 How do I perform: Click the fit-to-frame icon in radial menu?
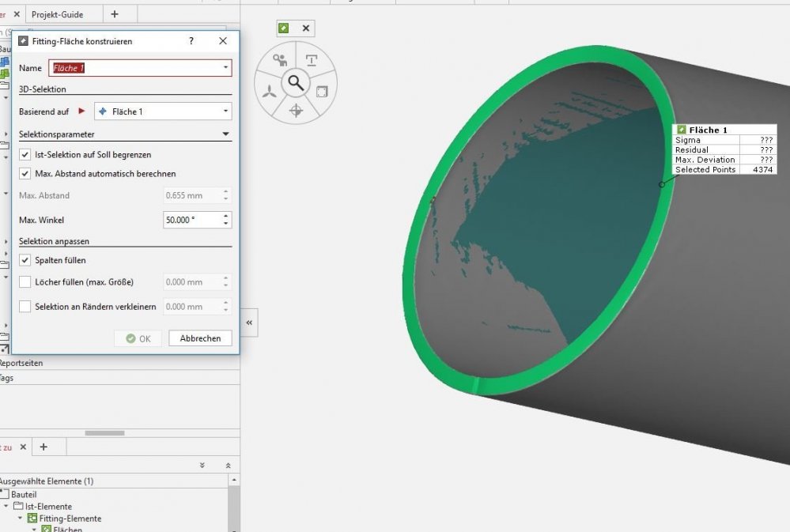[321, 92]
